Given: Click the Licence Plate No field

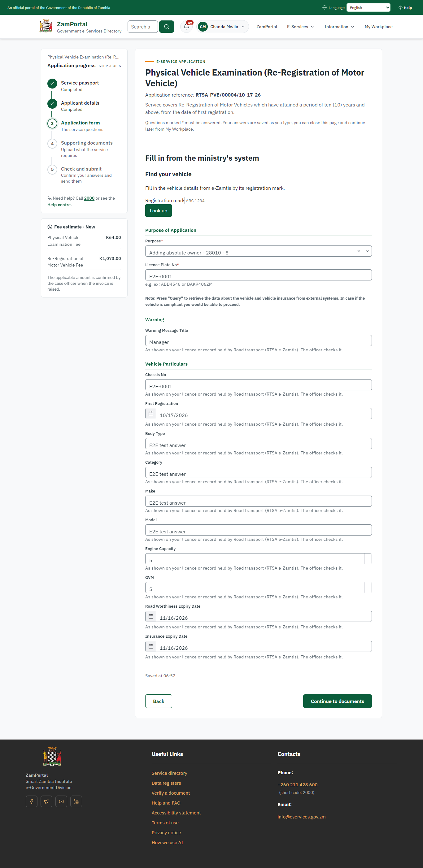Looking at the screenshot, I should point(259,275).
